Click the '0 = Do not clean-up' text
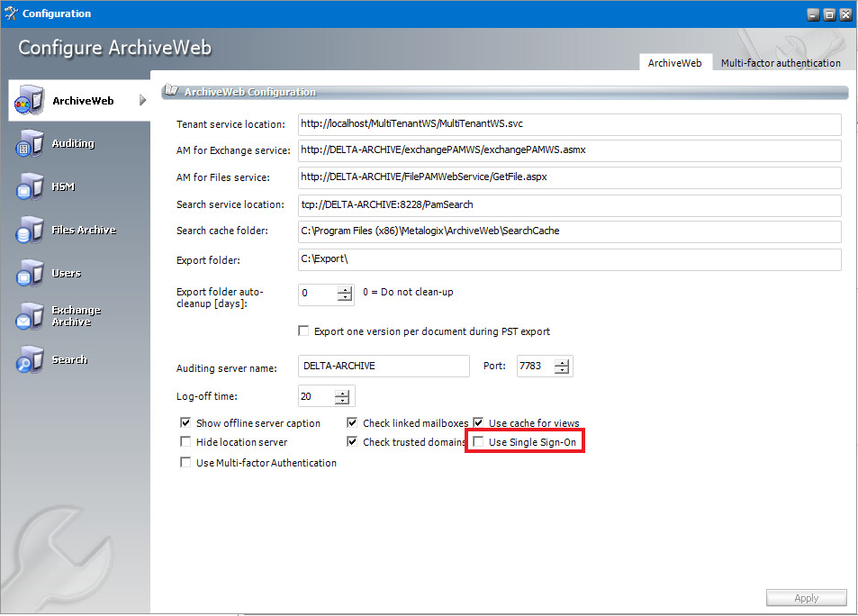 click(x=408, y=292)
